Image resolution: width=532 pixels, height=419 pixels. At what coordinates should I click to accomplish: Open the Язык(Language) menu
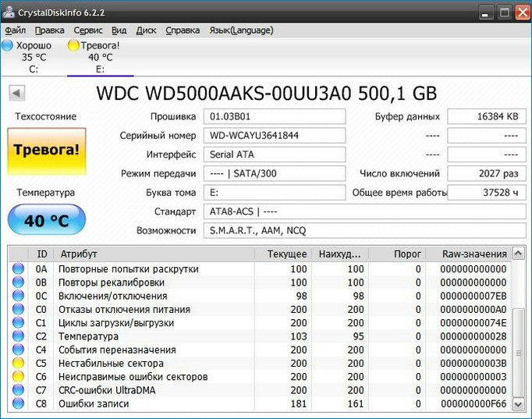241,30
